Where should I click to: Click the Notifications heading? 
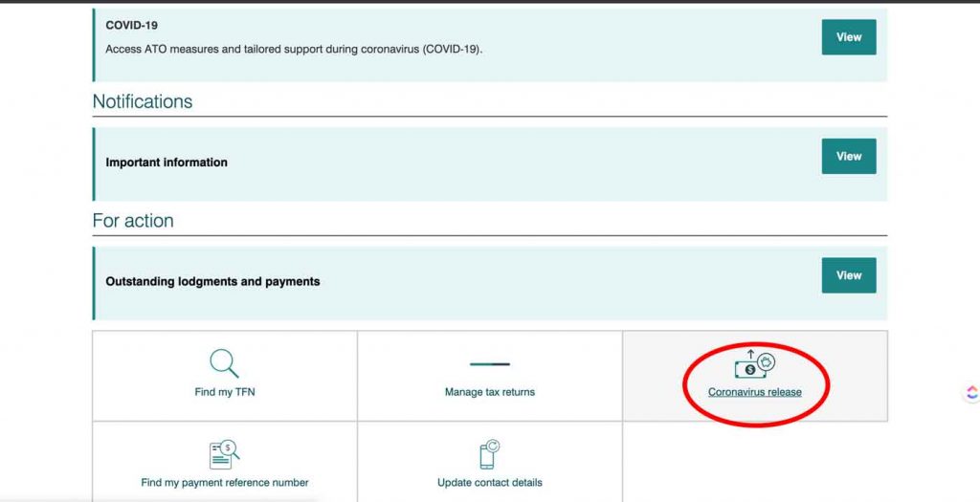(143, 101)
